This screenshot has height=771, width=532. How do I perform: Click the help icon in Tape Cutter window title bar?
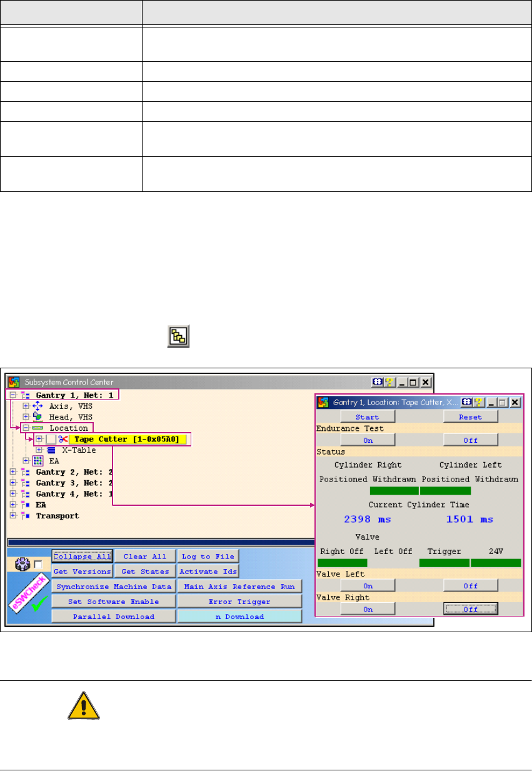[478, 401]
